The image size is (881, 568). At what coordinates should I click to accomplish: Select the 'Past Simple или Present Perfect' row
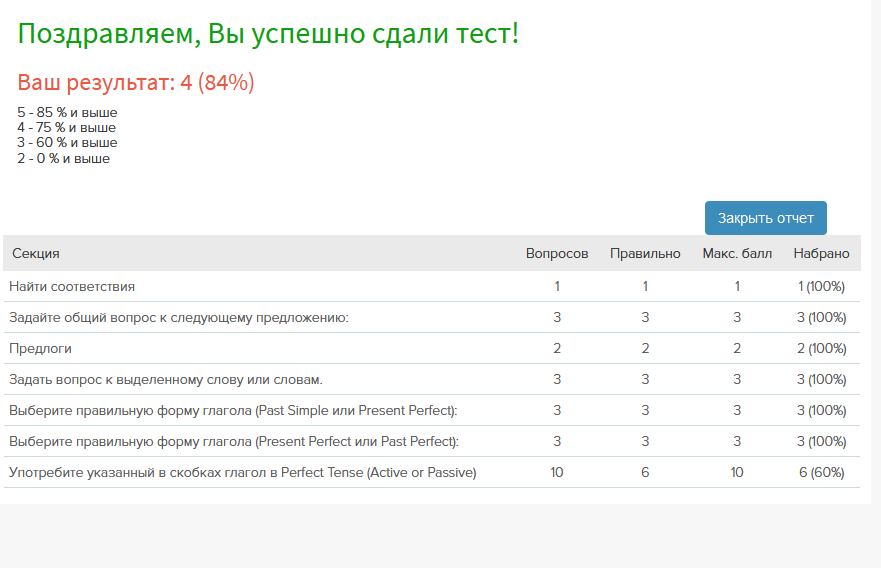pos(432,410)
